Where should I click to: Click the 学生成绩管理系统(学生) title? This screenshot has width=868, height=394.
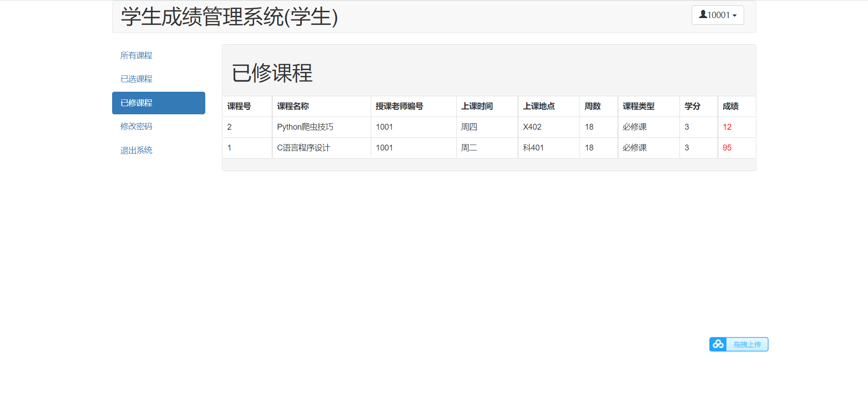pyautogui.click(x=229, y=17)
